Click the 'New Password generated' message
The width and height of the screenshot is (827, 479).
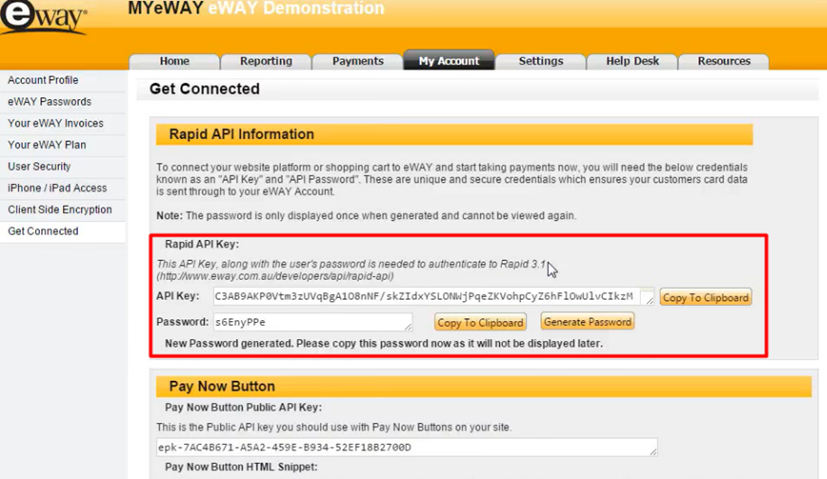[383, 343]
